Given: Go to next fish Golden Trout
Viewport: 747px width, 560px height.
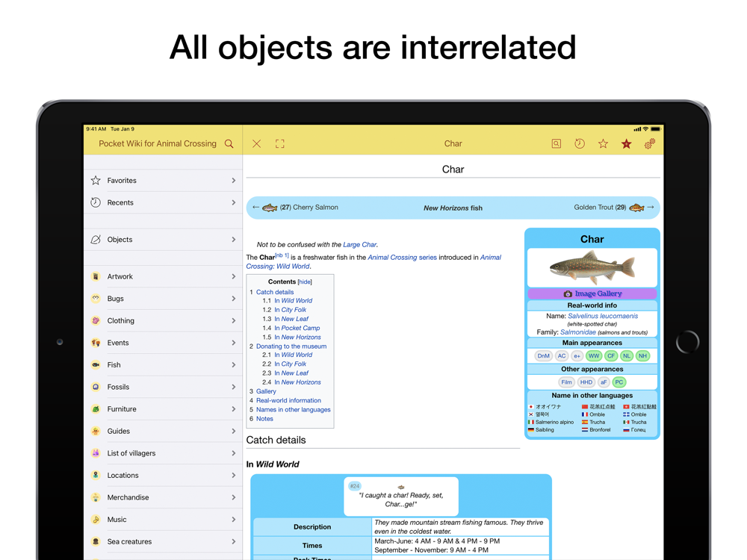Looking at the screenshot, I should coord(614,208).
